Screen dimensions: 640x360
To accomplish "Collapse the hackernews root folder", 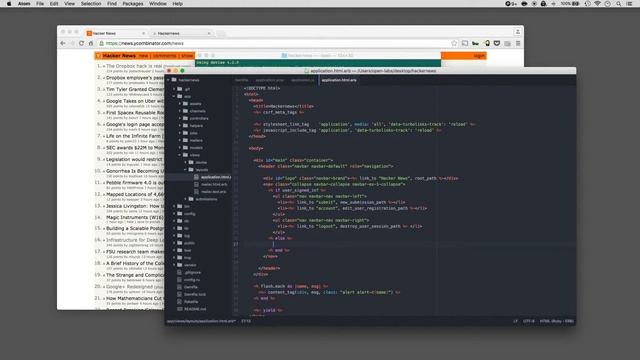I will (168, 80).
